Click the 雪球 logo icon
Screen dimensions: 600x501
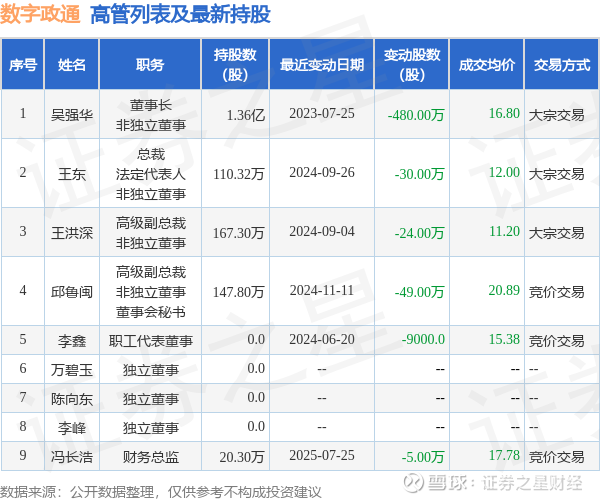tap(414, 482)
